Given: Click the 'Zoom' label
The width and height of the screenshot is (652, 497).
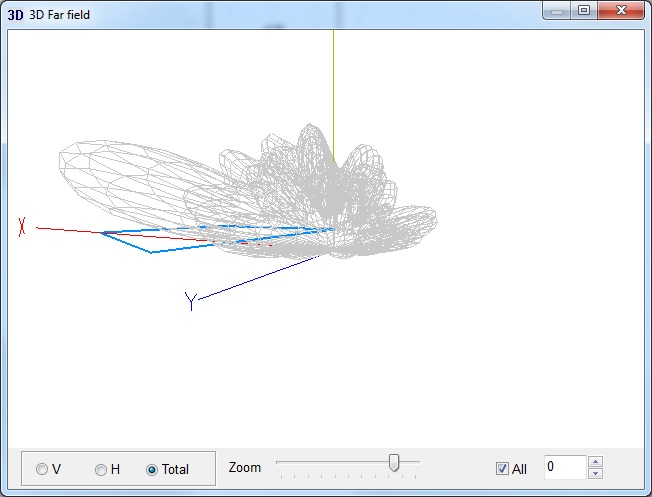Looking at the screenshot, I should tap(245, 467).
